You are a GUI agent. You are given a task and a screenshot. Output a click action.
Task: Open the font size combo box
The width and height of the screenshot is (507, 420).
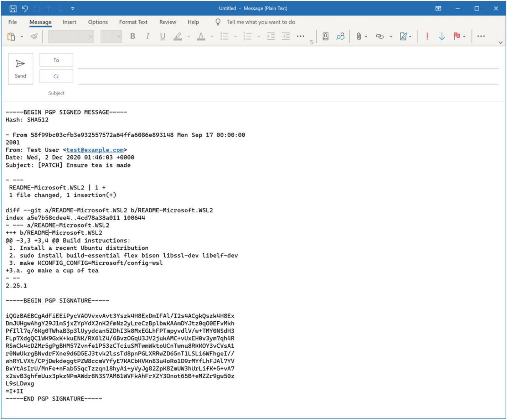tap(111, 36)
